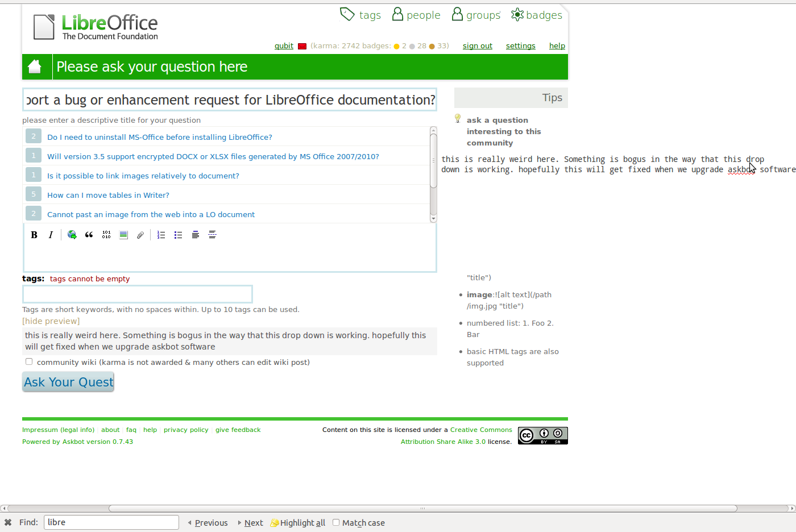
Task: Collapse preview with hide preview link
Action: [51, 321]
